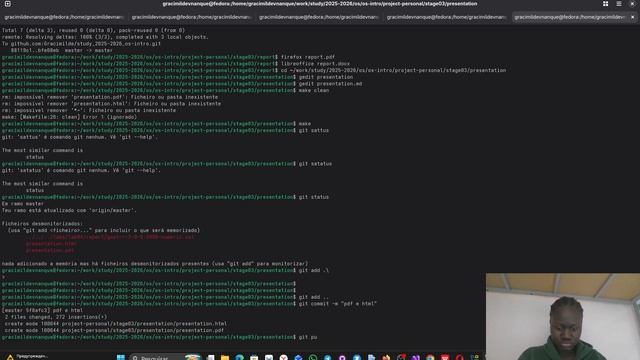Screen dimensions: 640x360
Task: Switch to the second terminal tab
Action: 191,17
